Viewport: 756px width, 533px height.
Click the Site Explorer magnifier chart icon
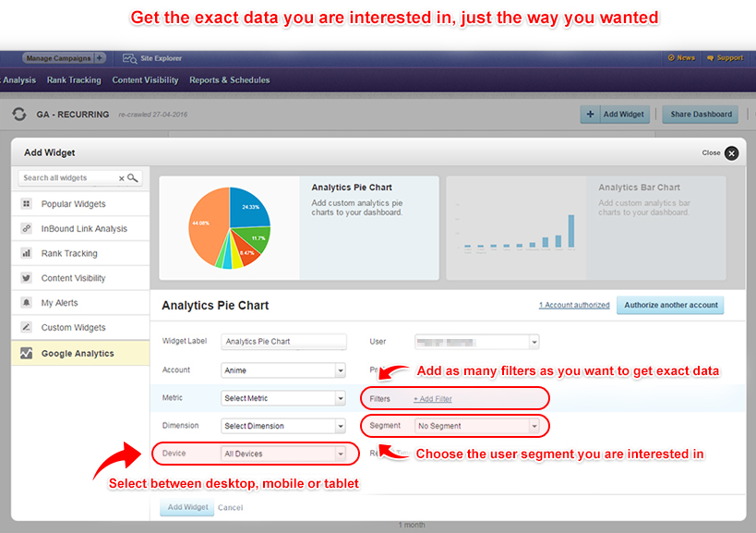[x=129, y=58]
